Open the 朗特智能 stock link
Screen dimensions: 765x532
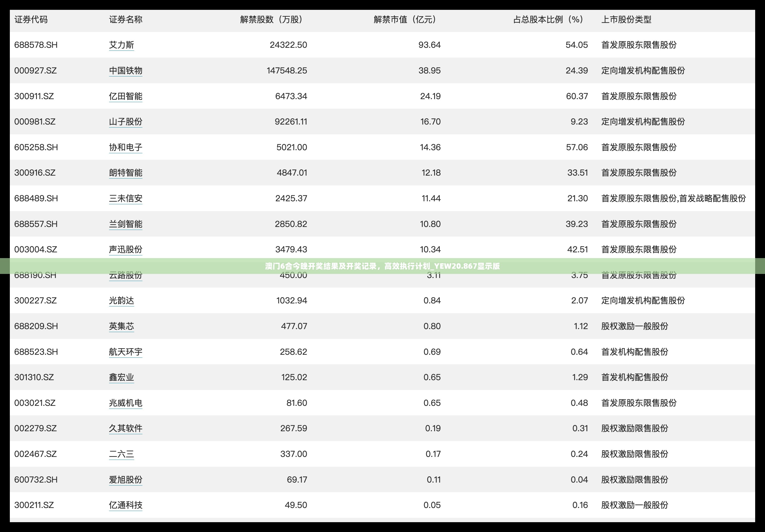point(126,173)
